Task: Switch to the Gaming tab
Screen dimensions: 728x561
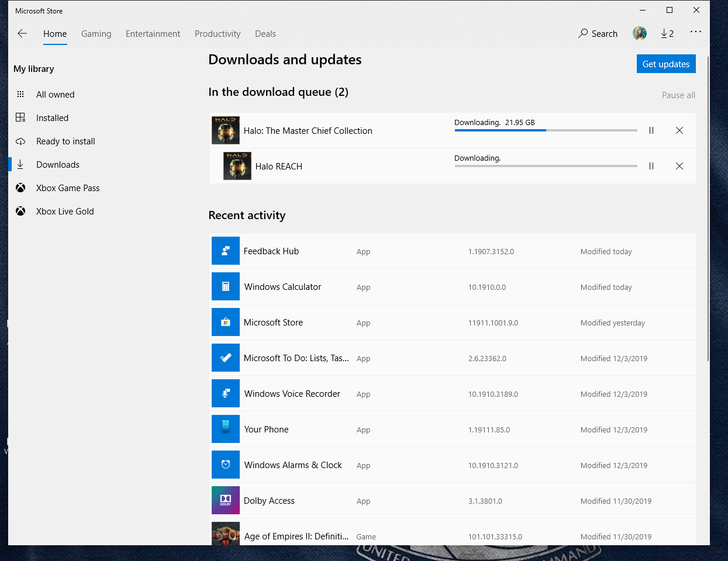Action: tap(96, 34)
